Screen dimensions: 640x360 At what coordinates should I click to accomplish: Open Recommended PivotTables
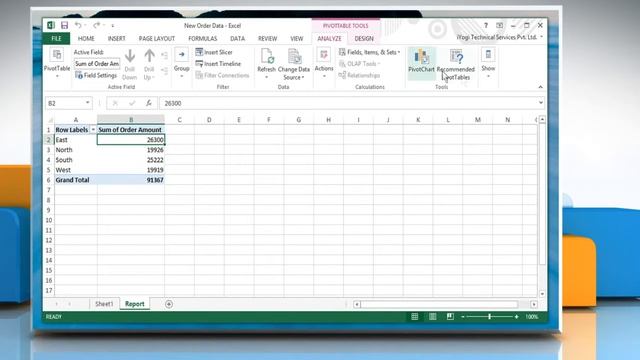tap(456, 64)
